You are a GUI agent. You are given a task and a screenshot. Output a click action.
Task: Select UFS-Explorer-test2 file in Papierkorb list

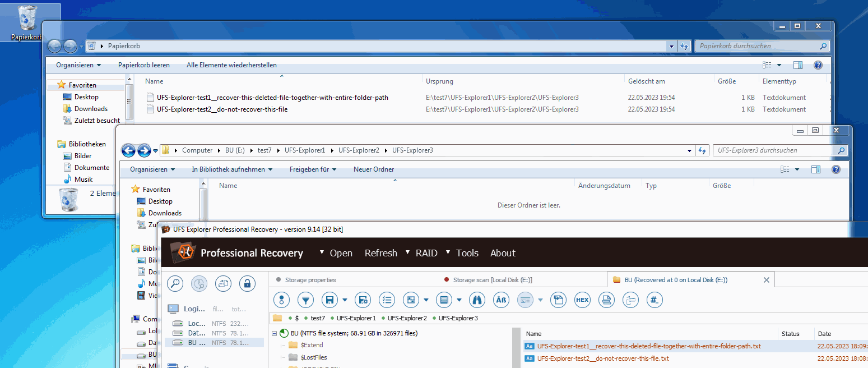(x=222, y=109)
